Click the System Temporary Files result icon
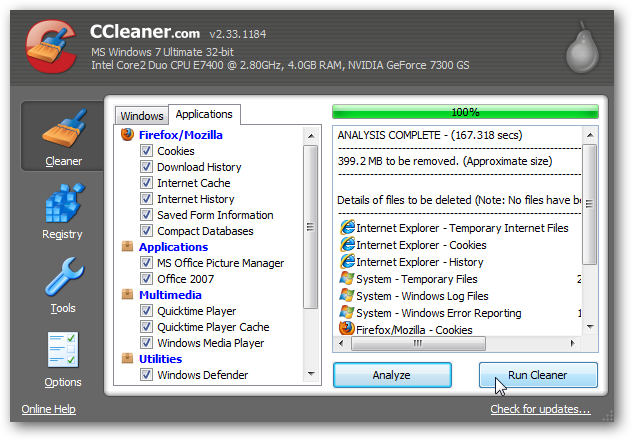 (347, 278)
